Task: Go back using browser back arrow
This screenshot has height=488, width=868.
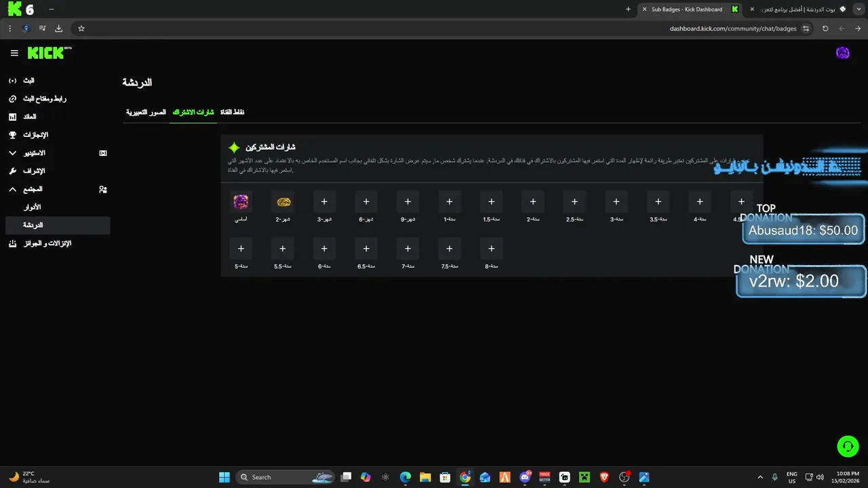Action: point(858,28)
